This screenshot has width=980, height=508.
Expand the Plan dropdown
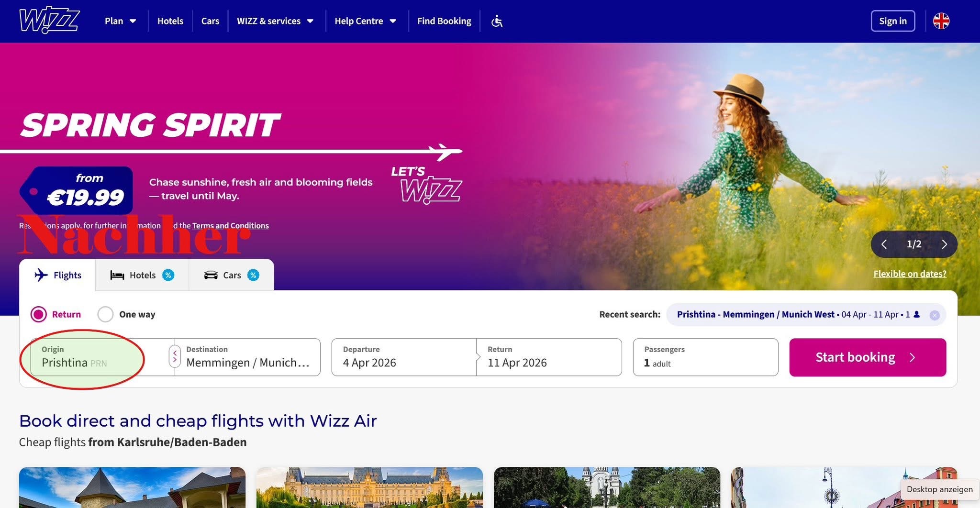click(x=120, y=21)
